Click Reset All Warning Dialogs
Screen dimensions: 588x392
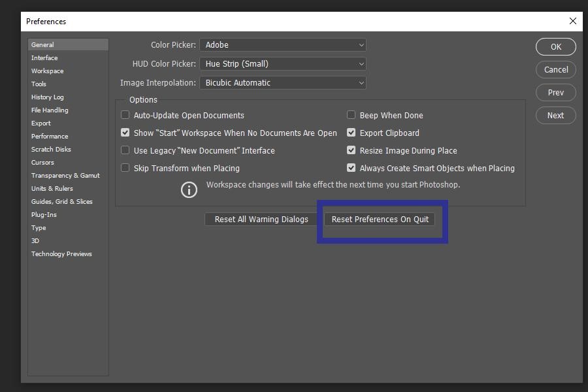pos(261,219)
